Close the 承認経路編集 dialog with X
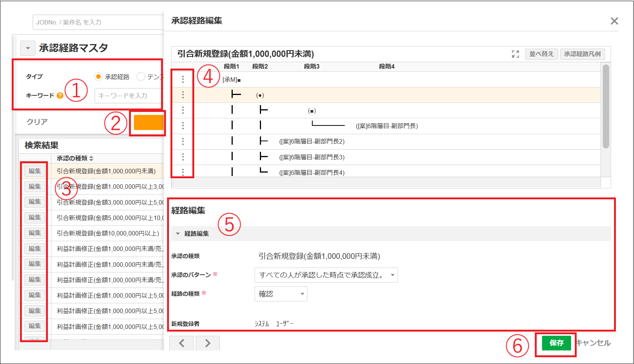Image resolution: width=634 pixels, height=364 pixels. click(x=614, y=21)
